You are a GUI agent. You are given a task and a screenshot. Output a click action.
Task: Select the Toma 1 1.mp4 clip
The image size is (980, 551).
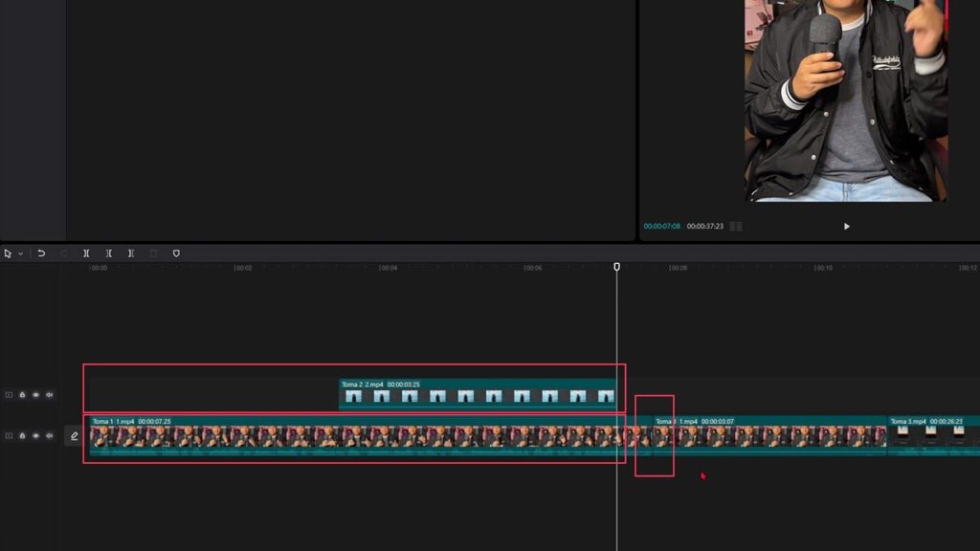tap(356, 435)
